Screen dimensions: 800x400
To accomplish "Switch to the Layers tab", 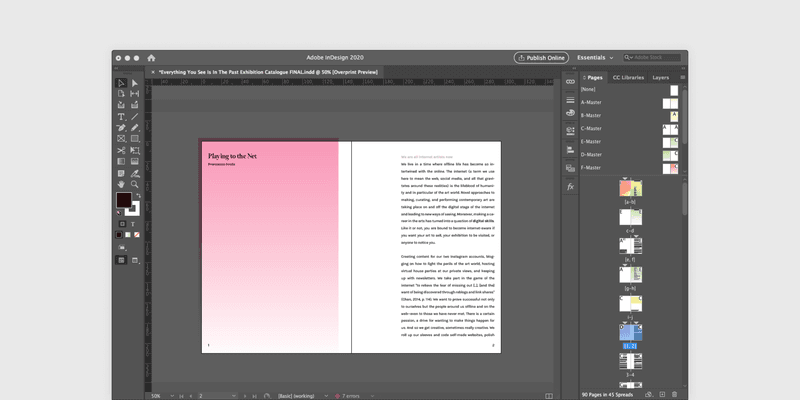I will pos(660,77).
